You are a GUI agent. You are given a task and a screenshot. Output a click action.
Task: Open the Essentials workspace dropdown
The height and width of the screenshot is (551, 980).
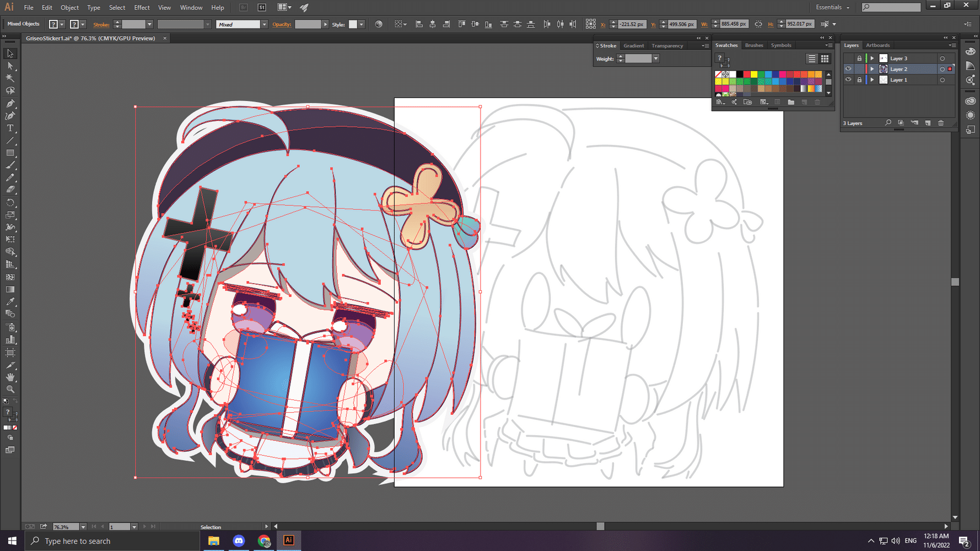coord(832,7)
